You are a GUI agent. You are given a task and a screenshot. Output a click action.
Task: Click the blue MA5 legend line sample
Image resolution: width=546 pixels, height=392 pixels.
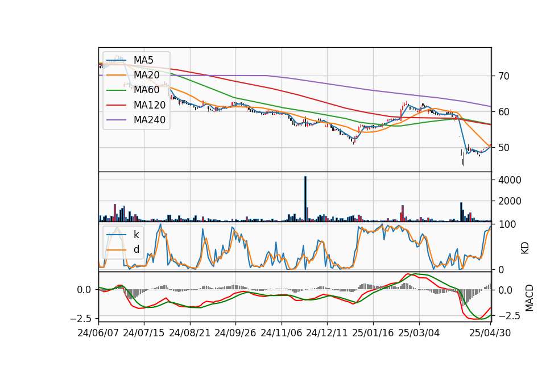[116, 60]
